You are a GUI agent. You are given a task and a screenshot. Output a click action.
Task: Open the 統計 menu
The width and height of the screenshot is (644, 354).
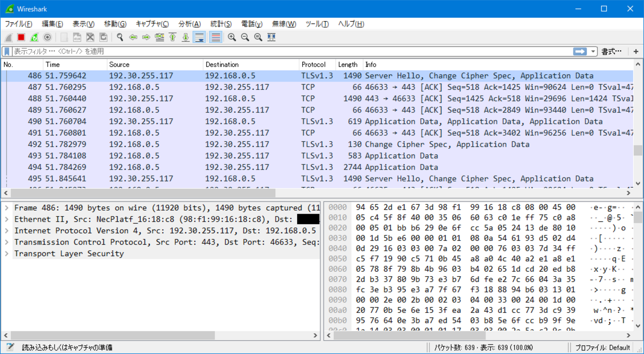pyautogui.click(x=220, y=24)
